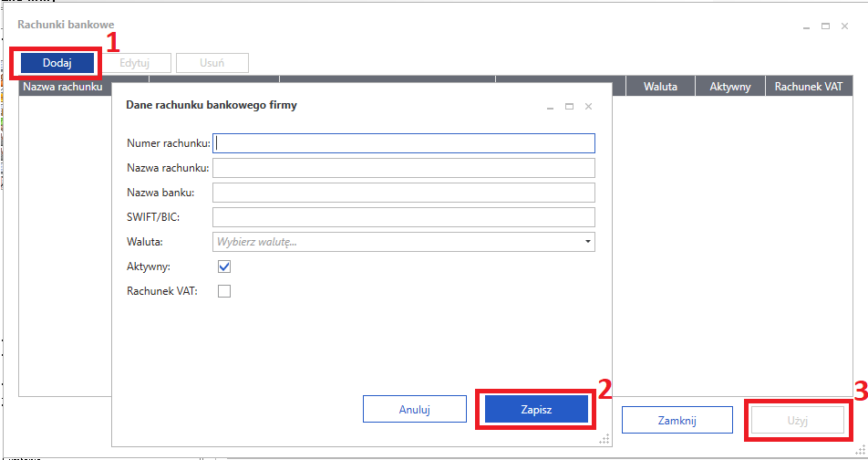
Task: Enable the Rachunek VAT checkbox
Action: [224, 291]
